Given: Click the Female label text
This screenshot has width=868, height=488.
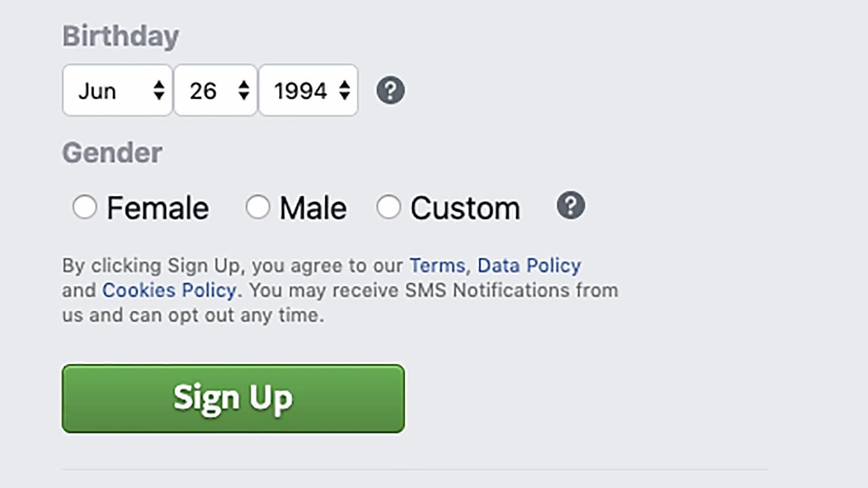Looking at the screenshot, I should tap(157, 208).
